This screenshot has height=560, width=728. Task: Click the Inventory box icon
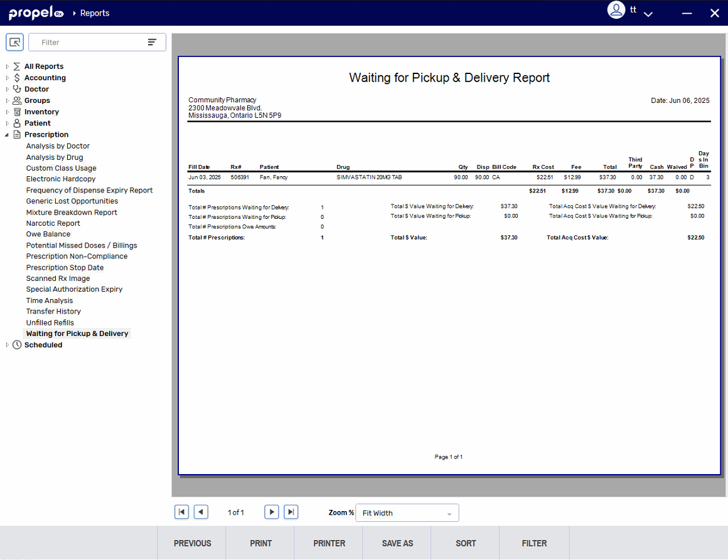click(x=17, y=112)
